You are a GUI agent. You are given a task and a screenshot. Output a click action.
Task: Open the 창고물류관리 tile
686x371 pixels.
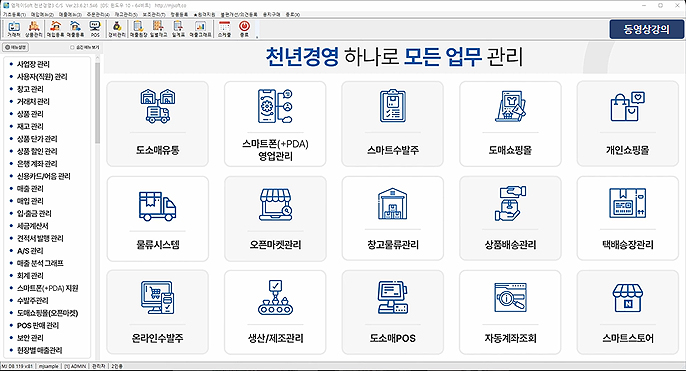(392, 219)
